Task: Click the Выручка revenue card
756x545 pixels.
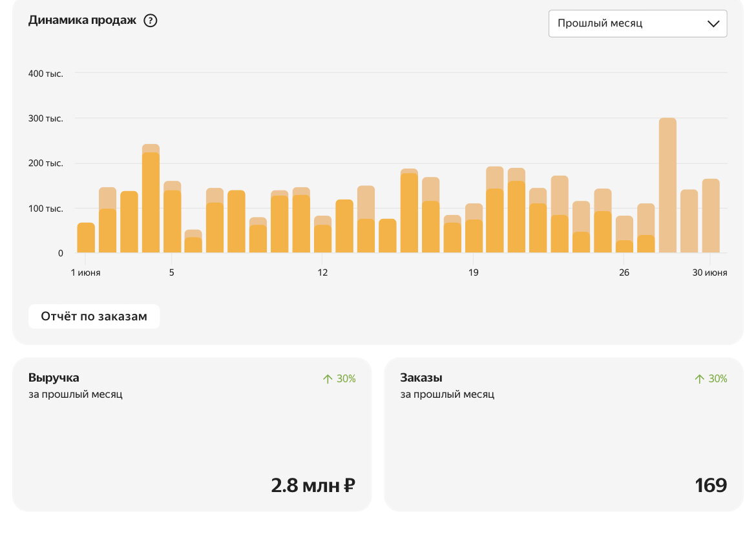Action: click(192, 435)
